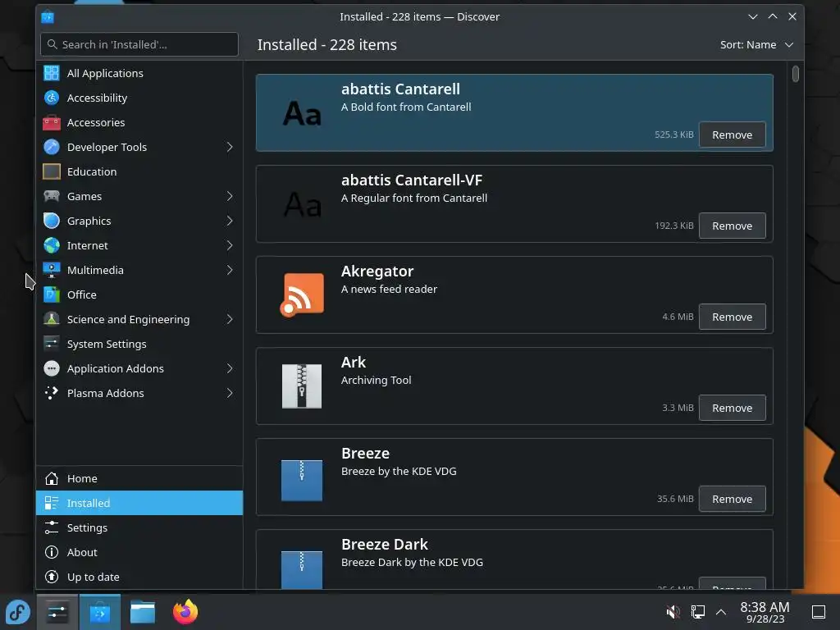The image size is (840, 630).
Task: Open the Sort: Name dropdown
Action: coord(756,44)
